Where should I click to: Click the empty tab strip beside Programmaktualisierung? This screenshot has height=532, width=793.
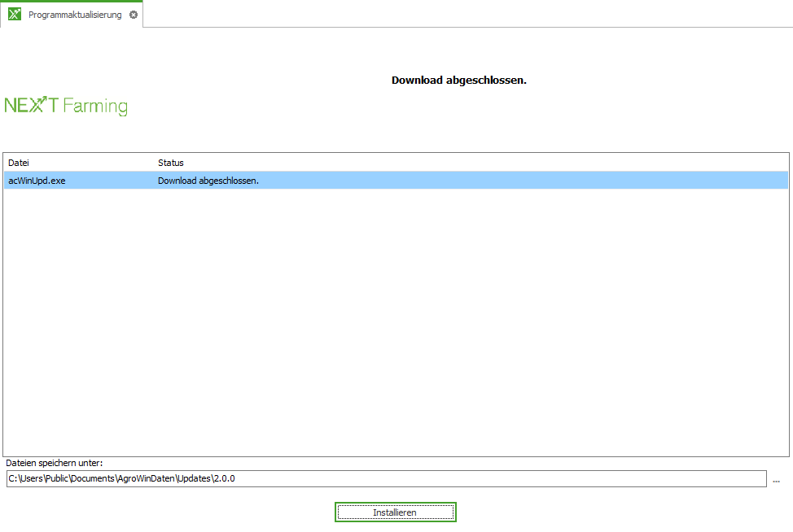click(x=464, y=15)
